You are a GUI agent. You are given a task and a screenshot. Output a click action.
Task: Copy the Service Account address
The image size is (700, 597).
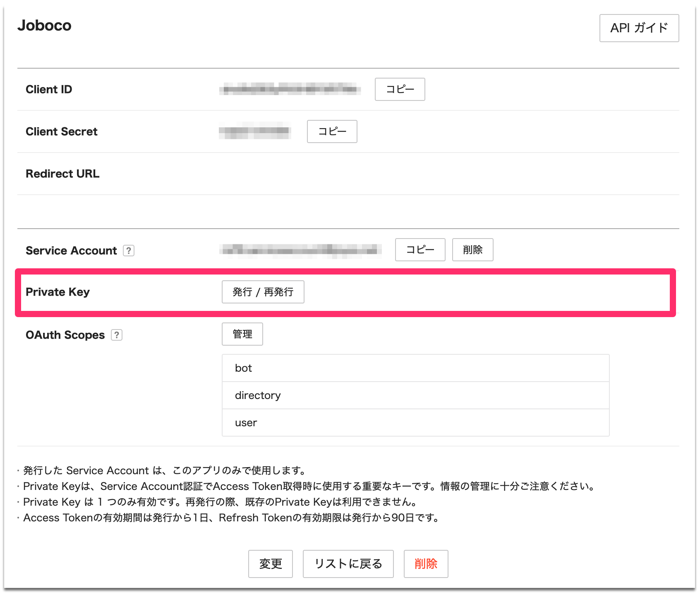click(420, 250)
